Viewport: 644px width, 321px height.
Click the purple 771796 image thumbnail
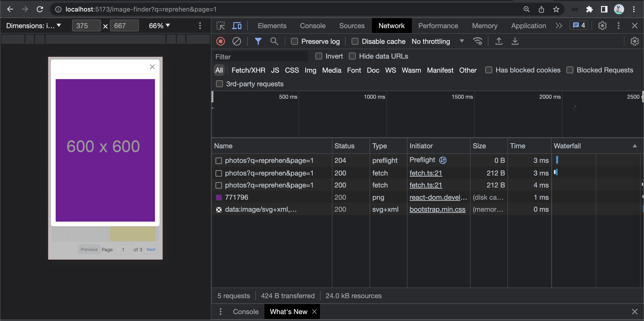219,197
